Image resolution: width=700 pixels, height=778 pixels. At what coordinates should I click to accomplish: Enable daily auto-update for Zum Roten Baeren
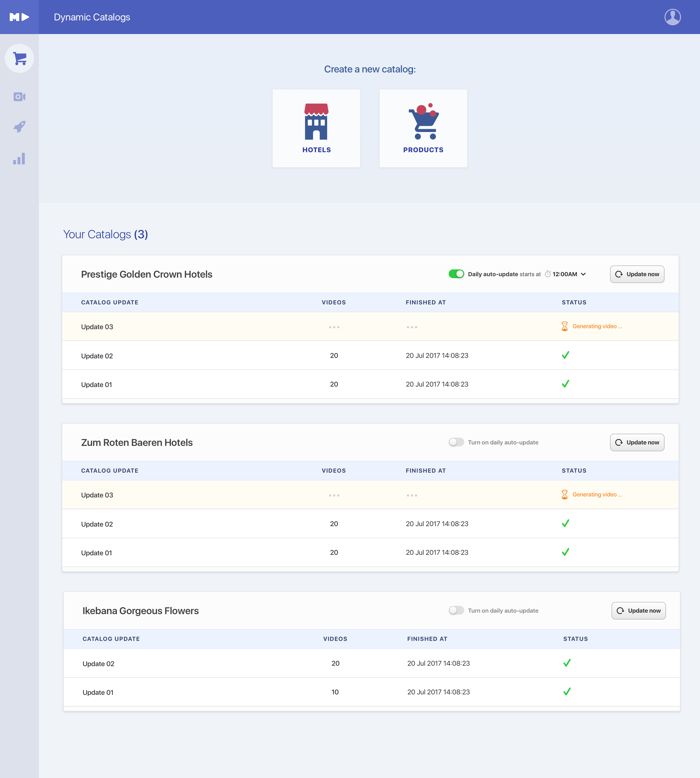pos(456,442)
